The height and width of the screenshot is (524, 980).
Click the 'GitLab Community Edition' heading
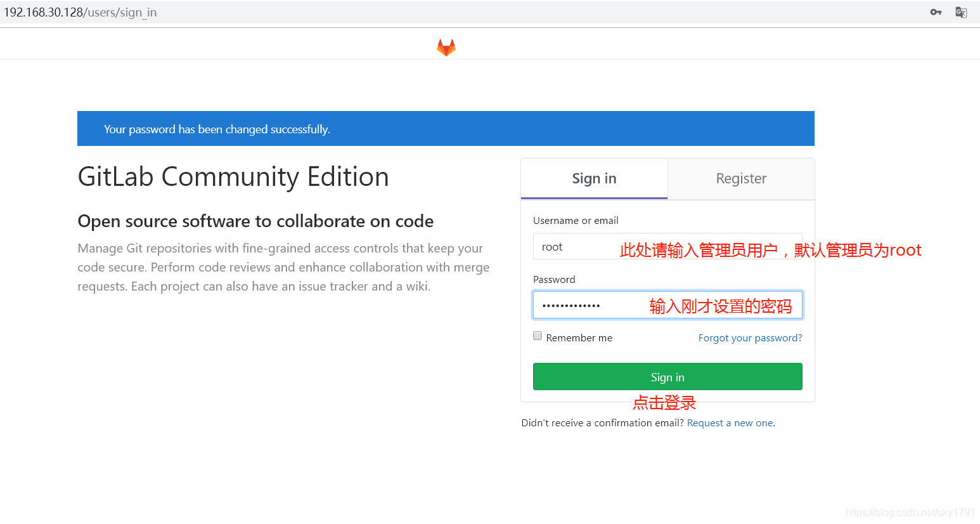pos(233,177)
